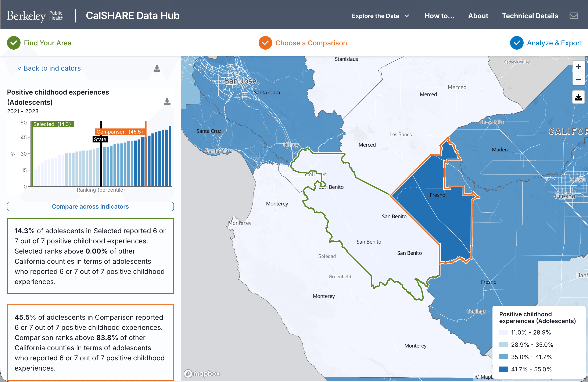Zoom in on the map with the plus icon
Viewport: 588px width, 382px height.
578,67
